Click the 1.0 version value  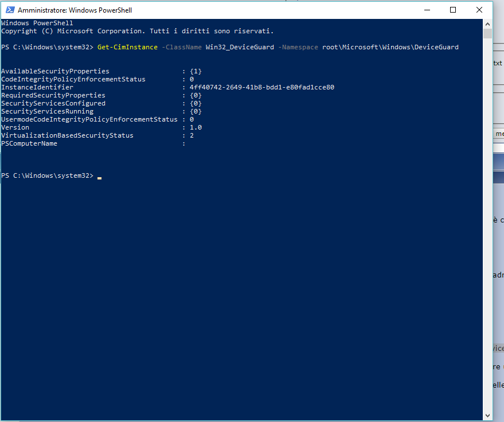point(196,128)
